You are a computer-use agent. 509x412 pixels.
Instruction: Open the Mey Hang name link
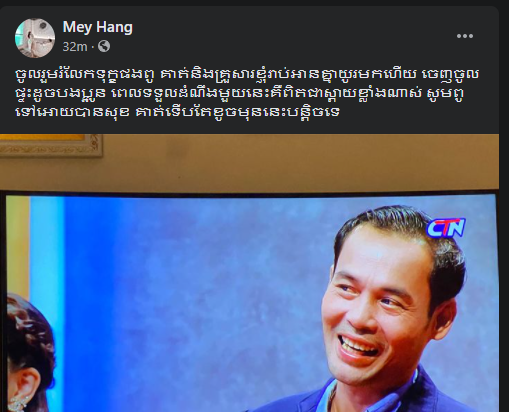click(98, 27)
